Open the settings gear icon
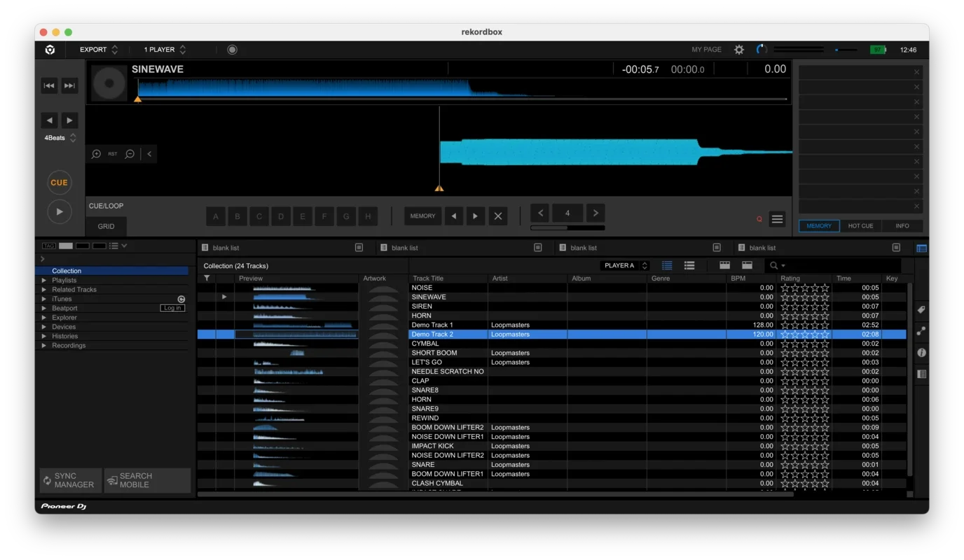Screen dimensions: 964x560 [x=739, y=50]
